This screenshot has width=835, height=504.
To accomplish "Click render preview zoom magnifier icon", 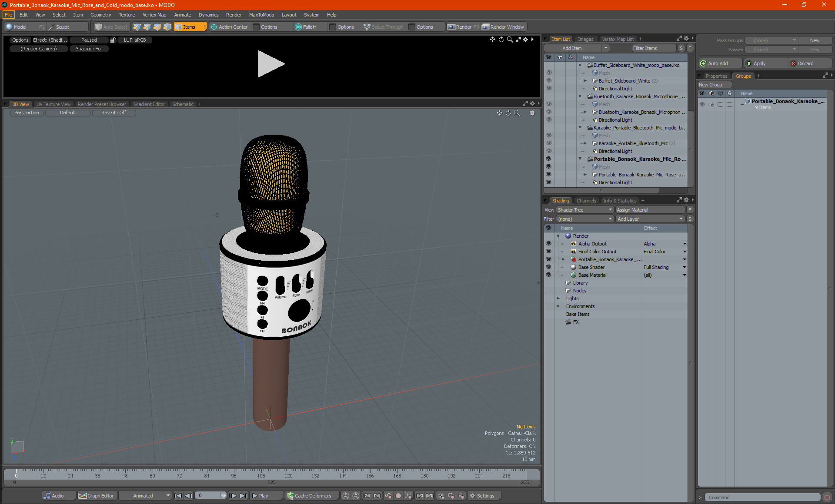I will [x=510, y=40].
